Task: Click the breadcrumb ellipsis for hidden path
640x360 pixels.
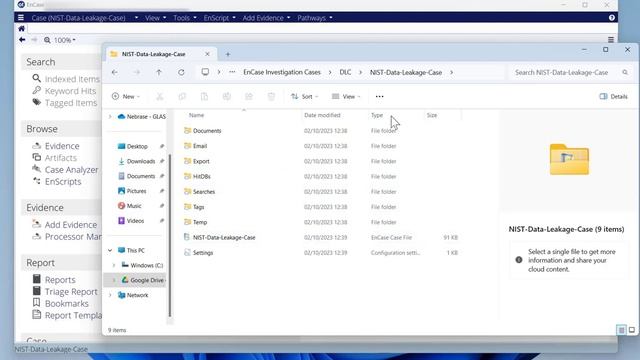Action: tap(232, 72)
